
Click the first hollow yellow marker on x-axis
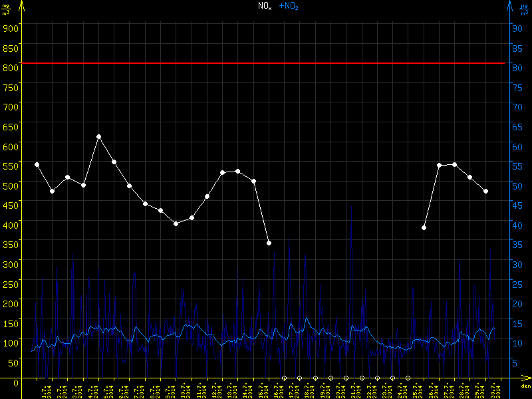pos(284,378)
